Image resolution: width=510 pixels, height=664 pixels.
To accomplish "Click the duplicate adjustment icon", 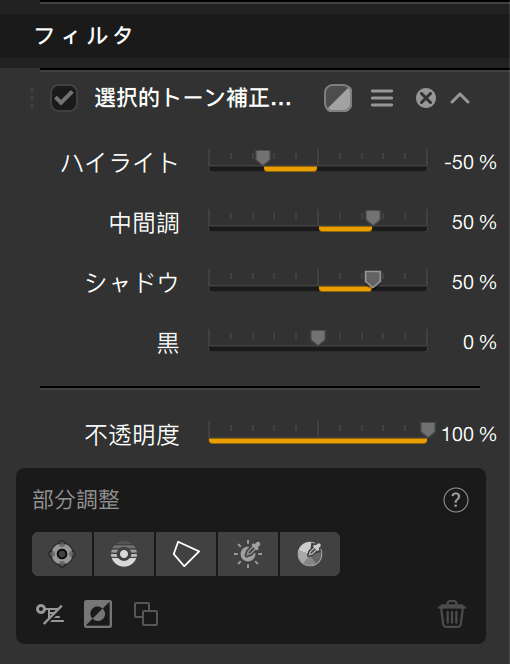I will point(146,614).
